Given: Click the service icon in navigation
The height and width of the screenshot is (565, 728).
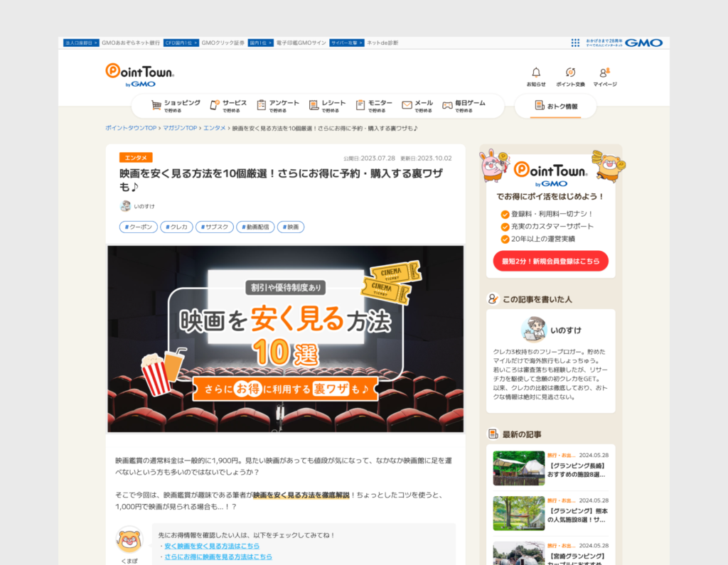Looking at the screenshot, I should click(215, 105).
